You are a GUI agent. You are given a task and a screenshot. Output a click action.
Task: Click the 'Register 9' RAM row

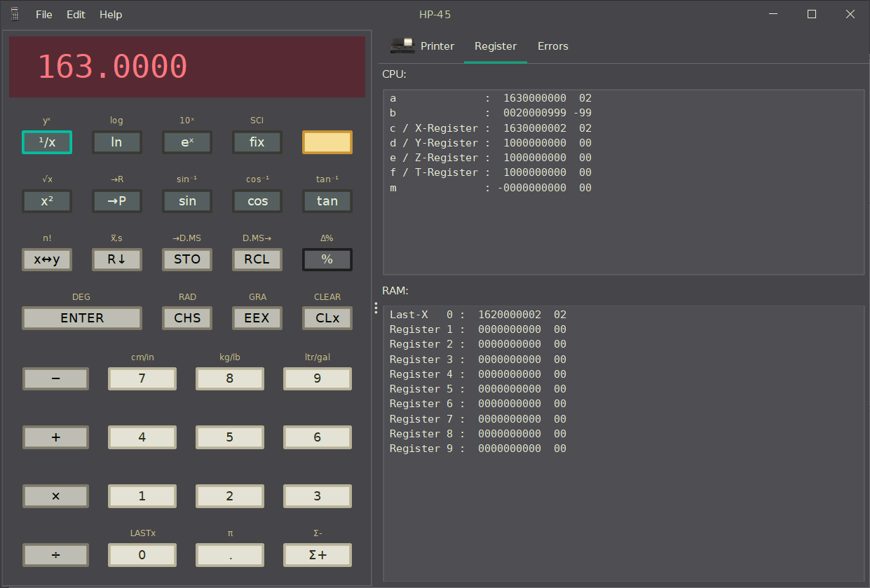478,449
